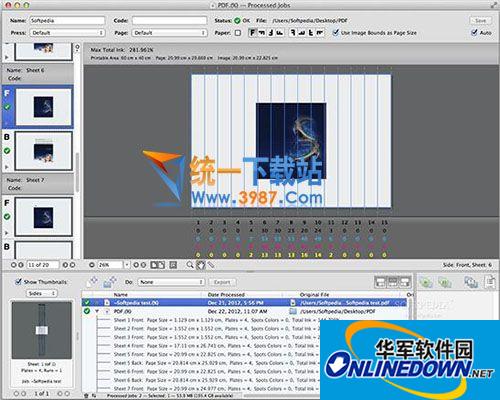Open the Do action dropdown
This screenshot has width=500, height=400.
[x=171, y=282]
